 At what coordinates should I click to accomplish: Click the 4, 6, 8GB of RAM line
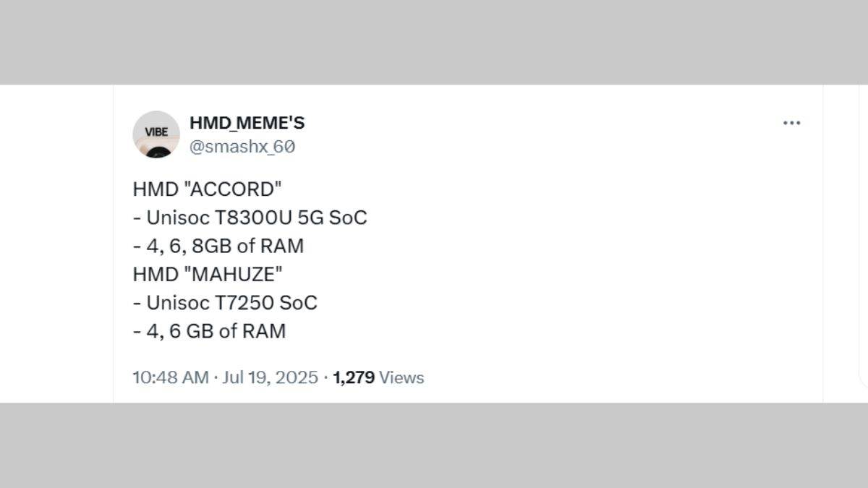click(x=218, y=246)
